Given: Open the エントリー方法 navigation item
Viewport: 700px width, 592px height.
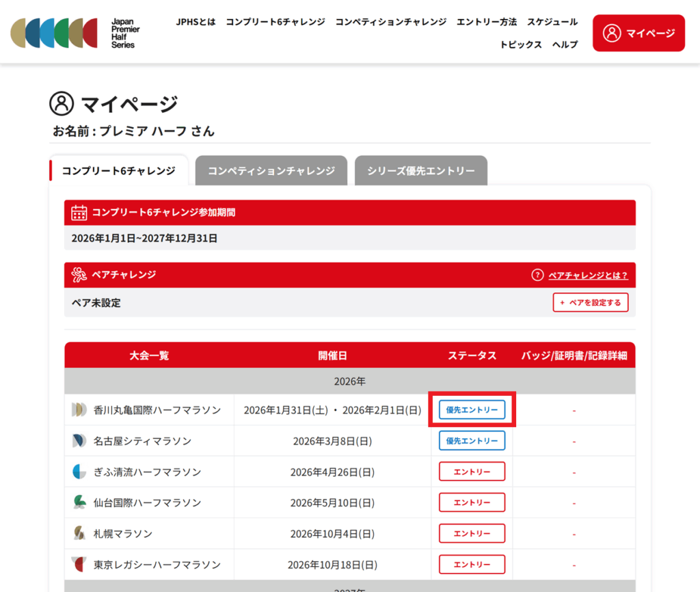Looking at the screenshot, I should point(487,22).
